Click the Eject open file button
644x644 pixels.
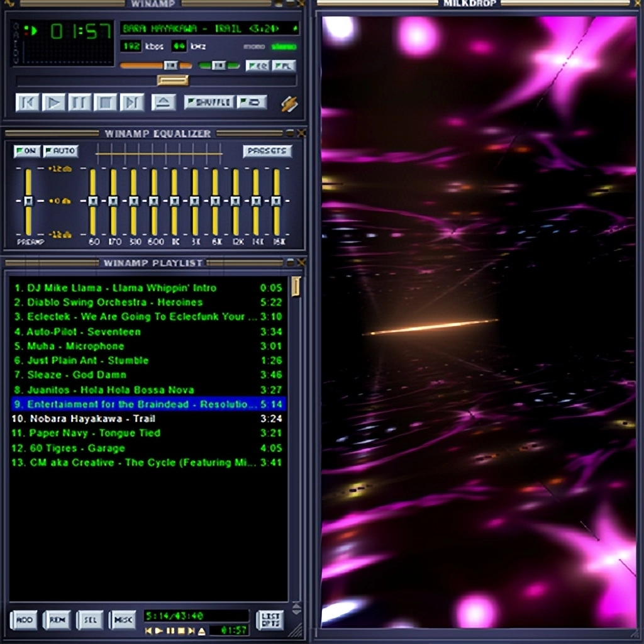[164, 102]
